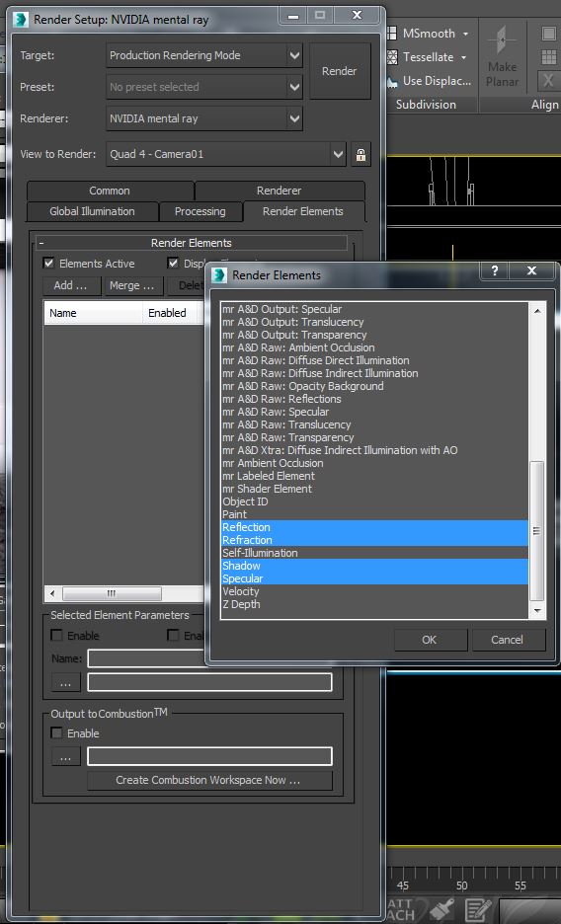Check Enable under Selected Element Parameters
561x924 pixels.
pyautogui.click(x=56, y=636)
